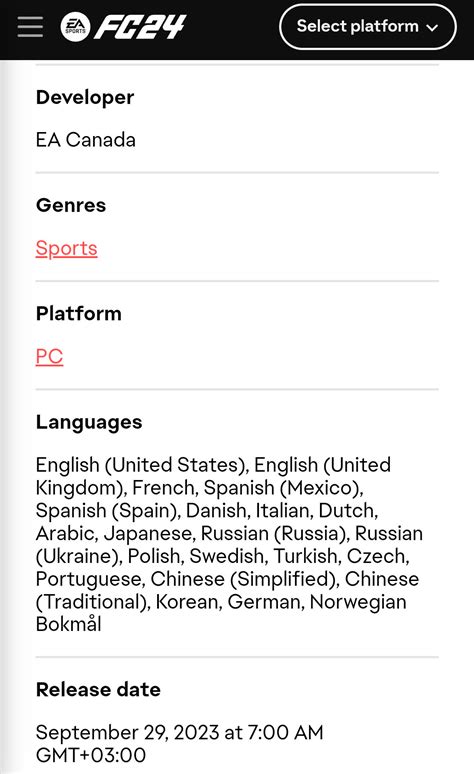Image resolution: width=474 pixels, height=774 pixels.
Task: Click the GMT+03:00 timezone text
Action: [x=91, y=755]
